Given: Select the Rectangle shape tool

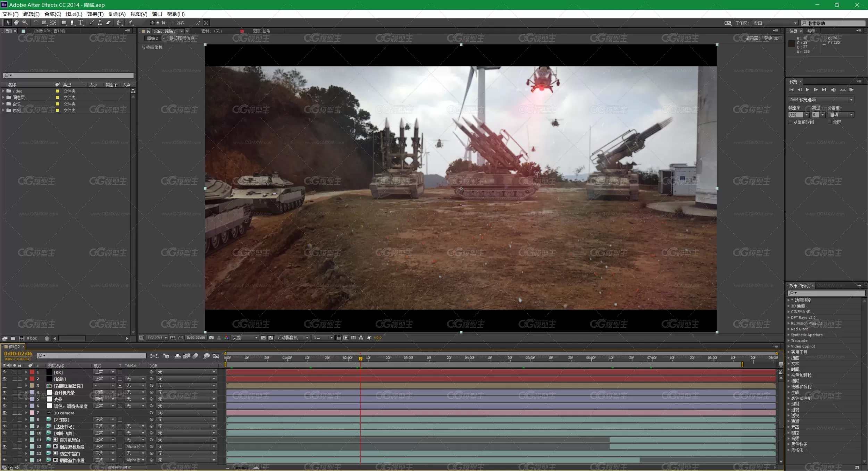Looking at the screenshot, I should 64,23.
